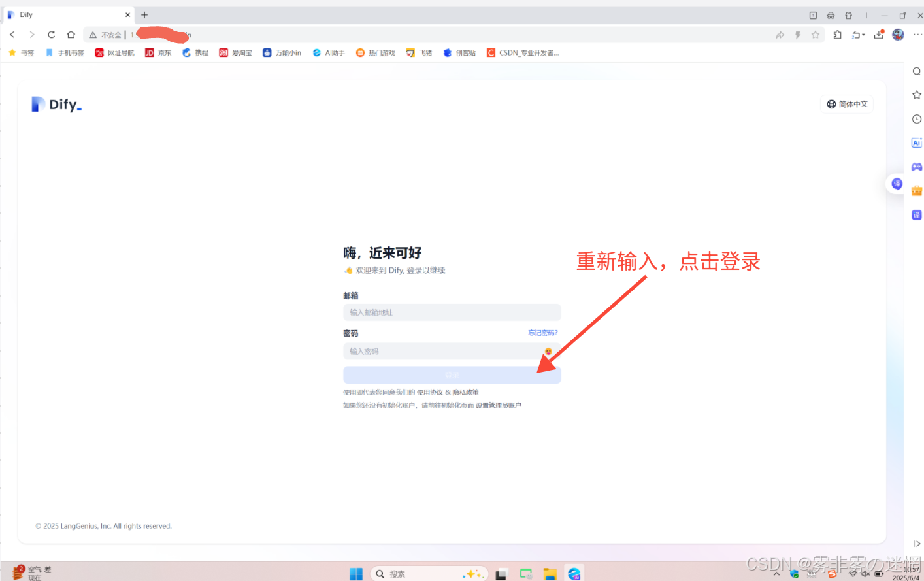Open the 携程 bookmark
This screenshot has height=581, width=924.
pyautogui.click(x=195, y=53)
